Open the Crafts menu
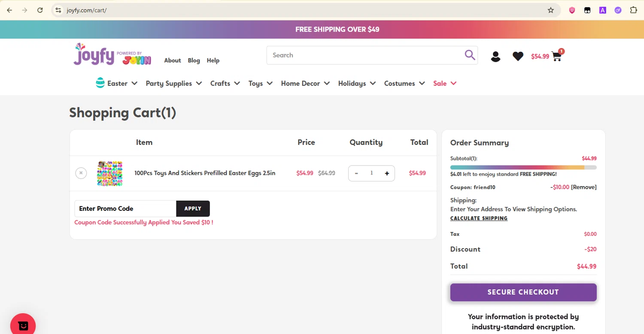This screenshot has height=334, width=644. (220, 83)
